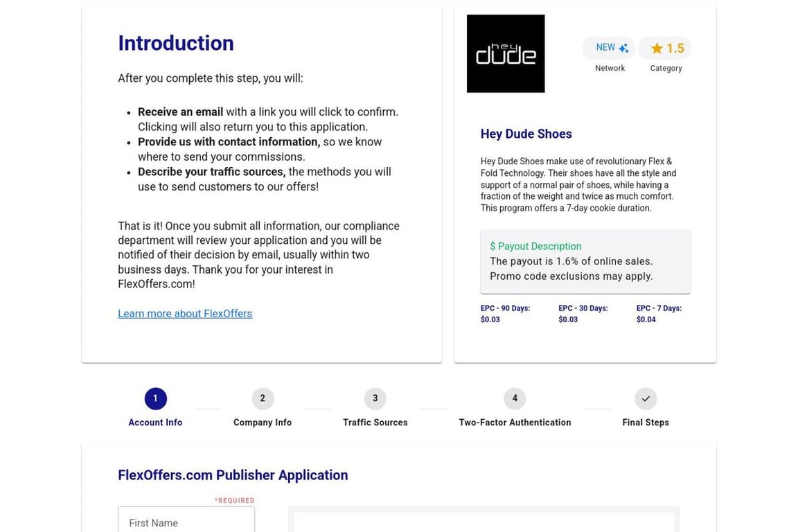Viewport: 798px width, 532px height.
Task: Click the Introduction heading
Action: pos(175,43)
